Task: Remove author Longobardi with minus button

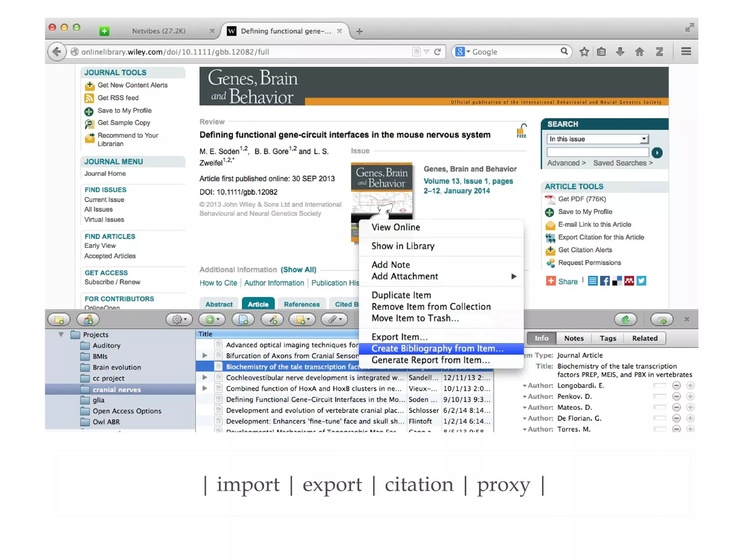Action: pos(676,385)
